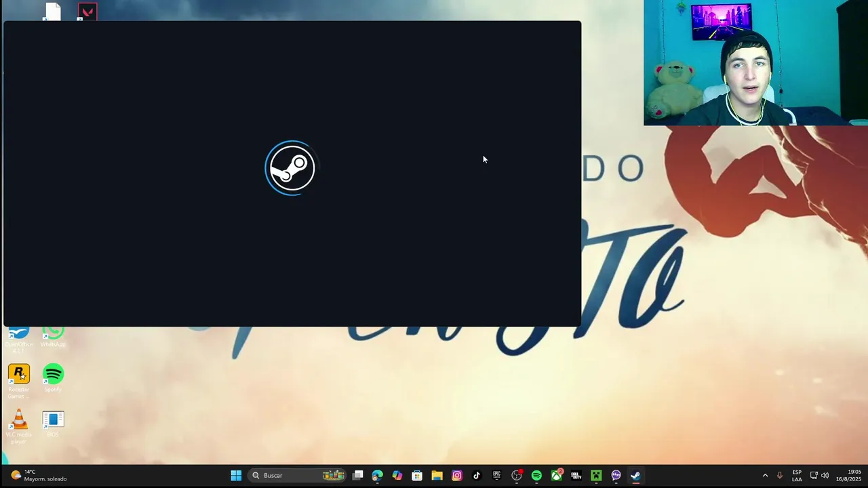Switch the ESP LAA input language
The width and height of the screenshot is (868, 488).
click(x=797, y=476)
